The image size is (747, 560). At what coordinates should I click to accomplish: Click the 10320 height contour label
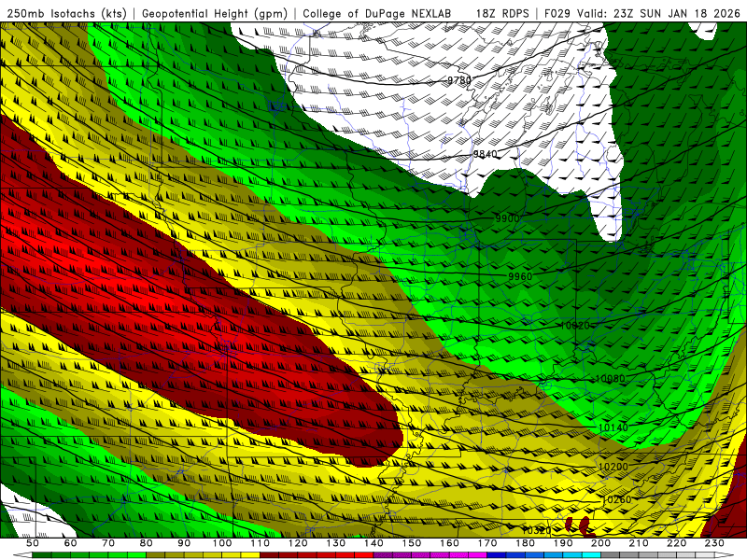(x=537, y=530)
